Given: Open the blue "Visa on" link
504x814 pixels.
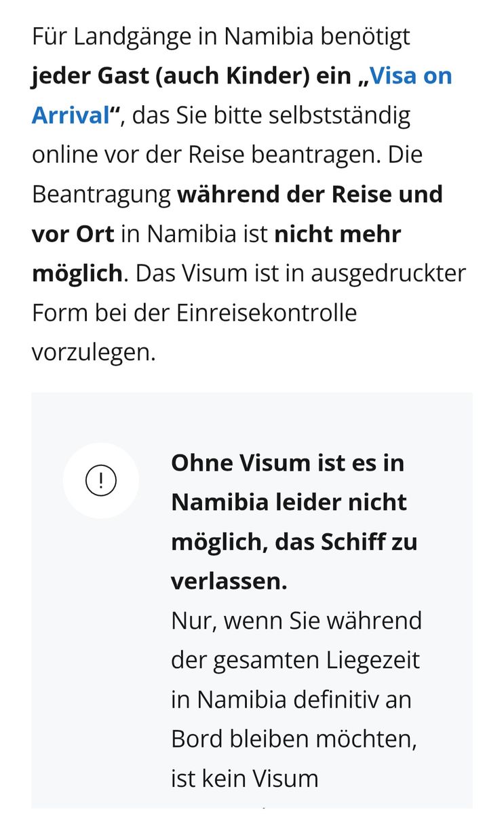Looking at the screenshot, I should click(x=411, y=76).
